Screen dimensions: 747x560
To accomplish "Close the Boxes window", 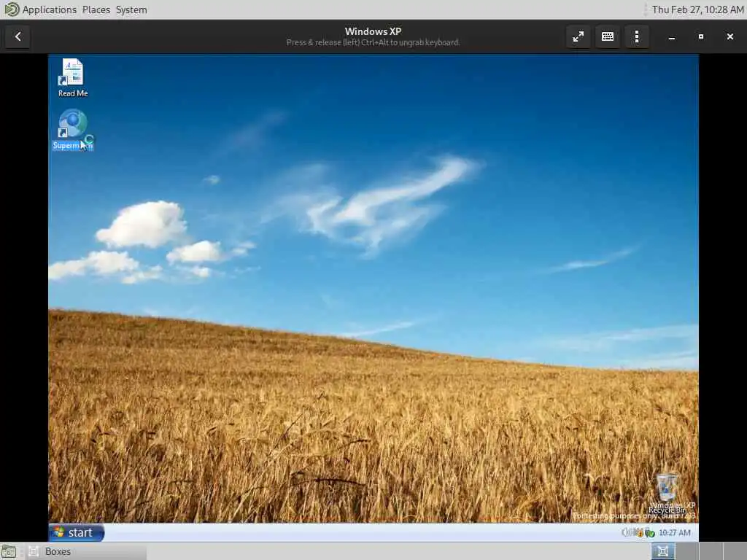I will [x=729, y=36].
